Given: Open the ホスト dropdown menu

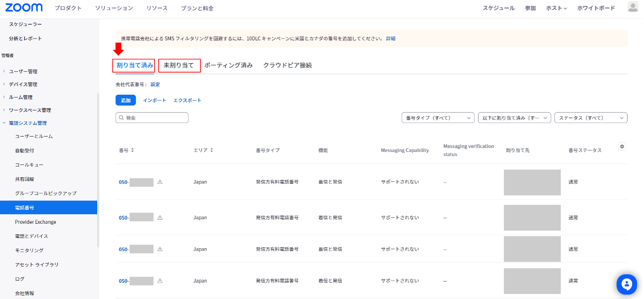Looking at the screenshot, I should [556, 8].
